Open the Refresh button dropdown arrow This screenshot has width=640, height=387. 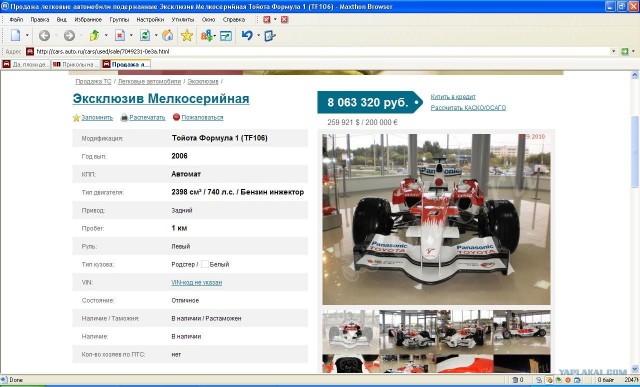(156, 36)
